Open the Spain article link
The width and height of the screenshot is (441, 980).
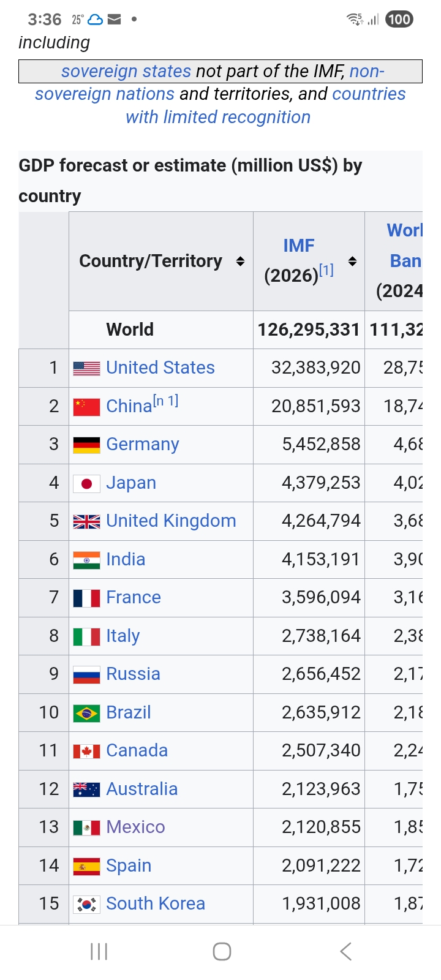tap(129, 865)
